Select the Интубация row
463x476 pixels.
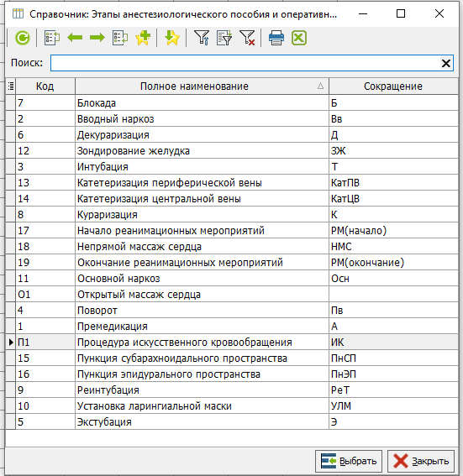pyautogui.click(x=232, y=167)
